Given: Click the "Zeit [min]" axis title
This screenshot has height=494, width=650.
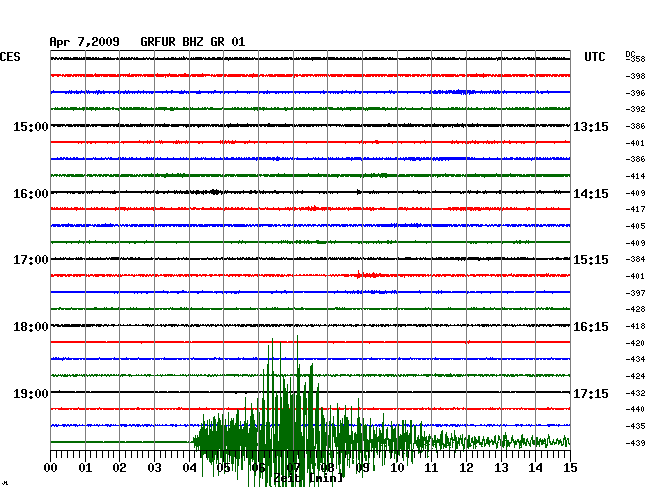Looking at the screenshot, I should 308,478.
